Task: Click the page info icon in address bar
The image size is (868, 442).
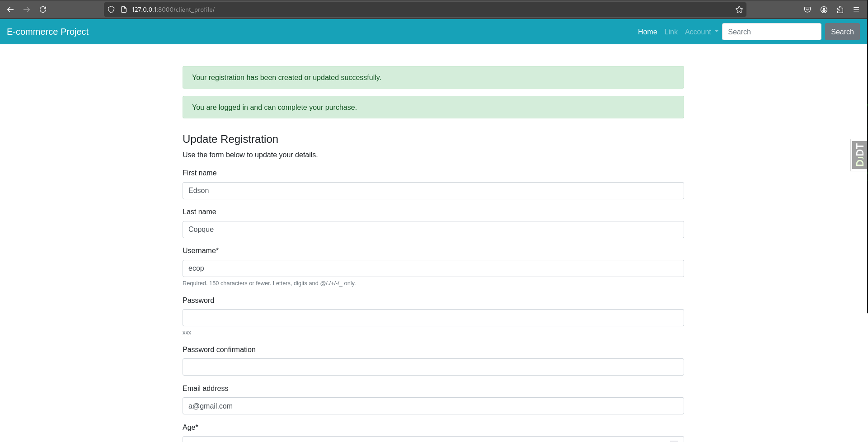Action: (x=123, y=9)
